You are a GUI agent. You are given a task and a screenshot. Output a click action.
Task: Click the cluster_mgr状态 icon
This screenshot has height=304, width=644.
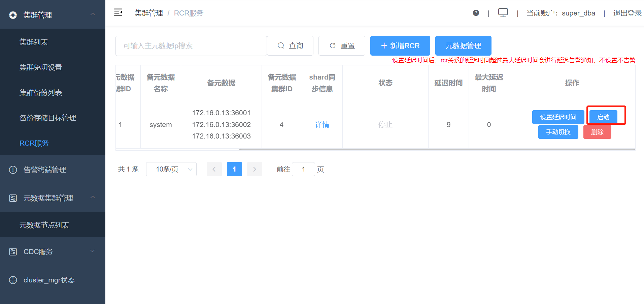13,280
